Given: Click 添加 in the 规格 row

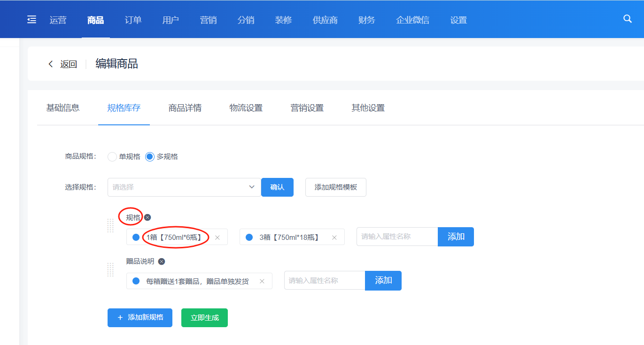Looking at the screenshot, I should 456,237.
